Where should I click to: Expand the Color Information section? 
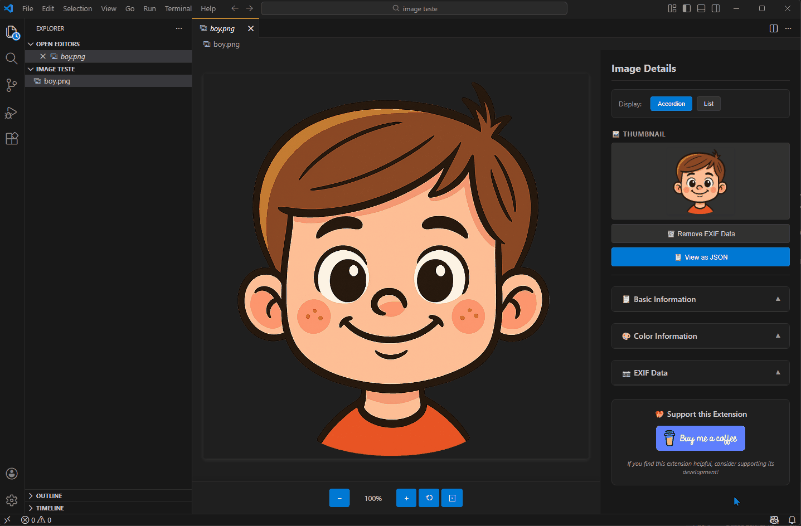click(700, 336)
